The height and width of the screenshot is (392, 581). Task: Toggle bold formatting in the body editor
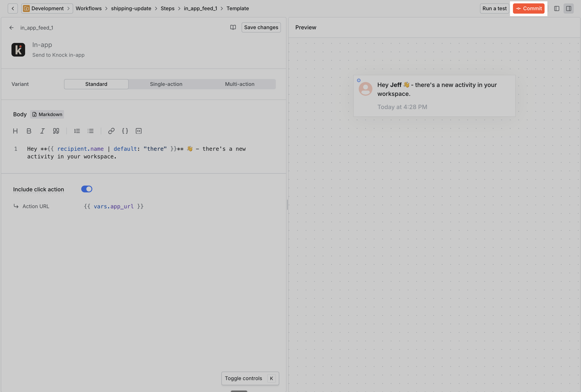(x=29, y=131)
